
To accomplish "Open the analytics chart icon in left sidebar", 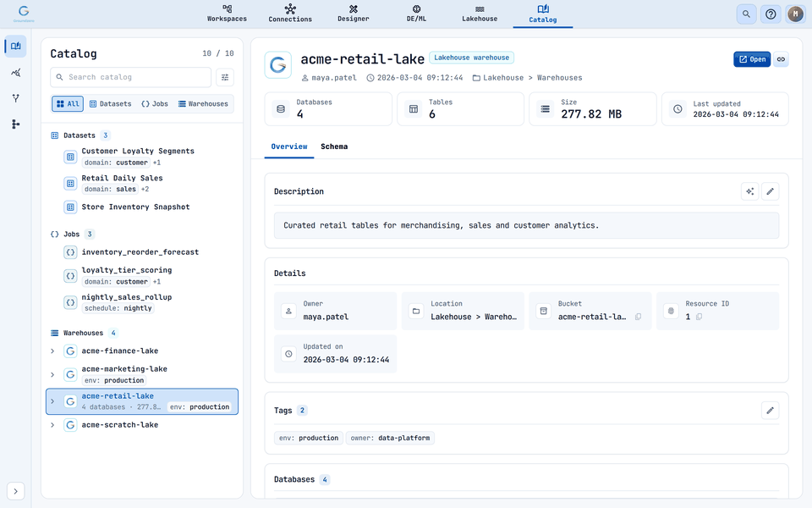I will (15, 73).
